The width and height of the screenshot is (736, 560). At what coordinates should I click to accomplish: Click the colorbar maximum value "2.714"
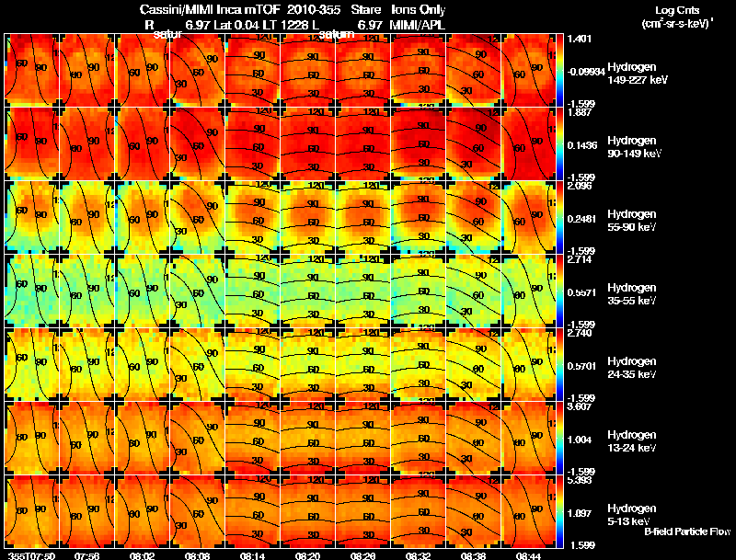tap(580, 260)
